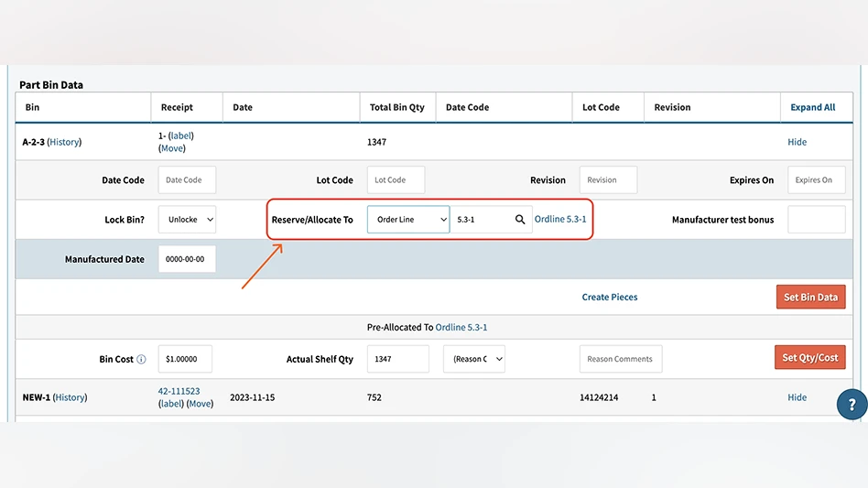The width and height of the screenshot is (868, 488).
Task: Open the Lock Bin dropdown
Action: (187, 220)
